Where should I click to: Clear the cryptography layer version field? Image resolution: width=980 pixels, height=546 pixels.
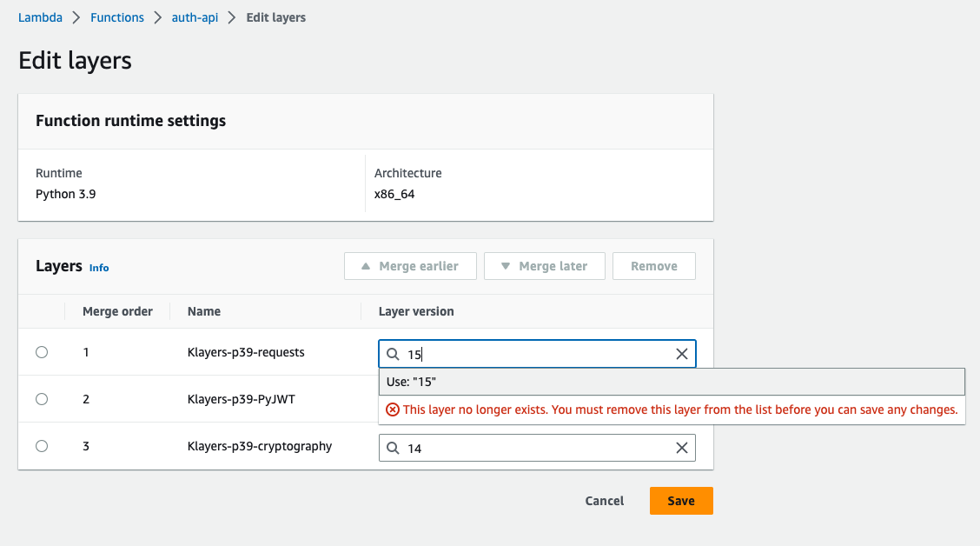coord(681,448)
